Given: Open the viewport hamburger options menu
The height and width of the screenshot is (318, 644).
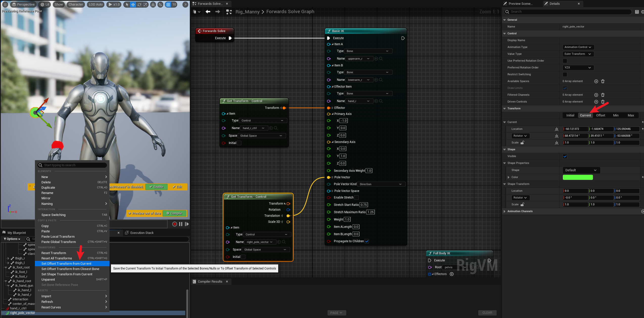Looking at the screenshot, I should click(x=5, y=5).
